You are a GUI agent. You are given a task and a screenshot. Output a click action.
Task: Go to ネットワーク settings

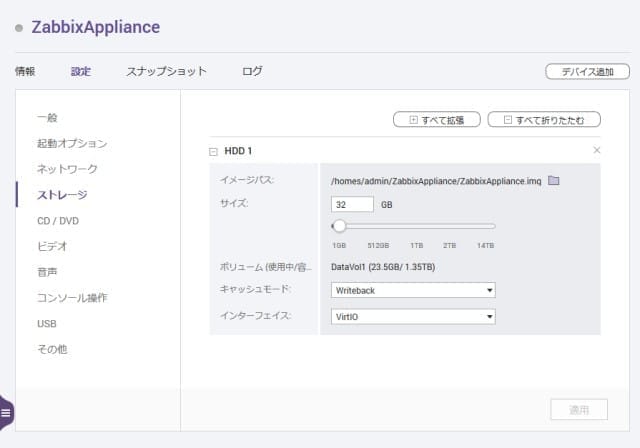tap(67, 169)
